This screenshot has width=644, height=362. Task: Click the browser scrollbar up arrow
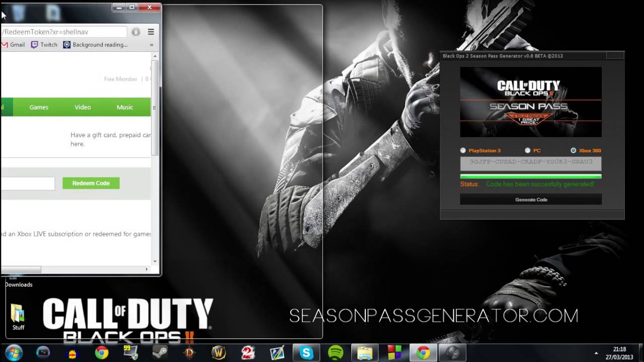155,56
